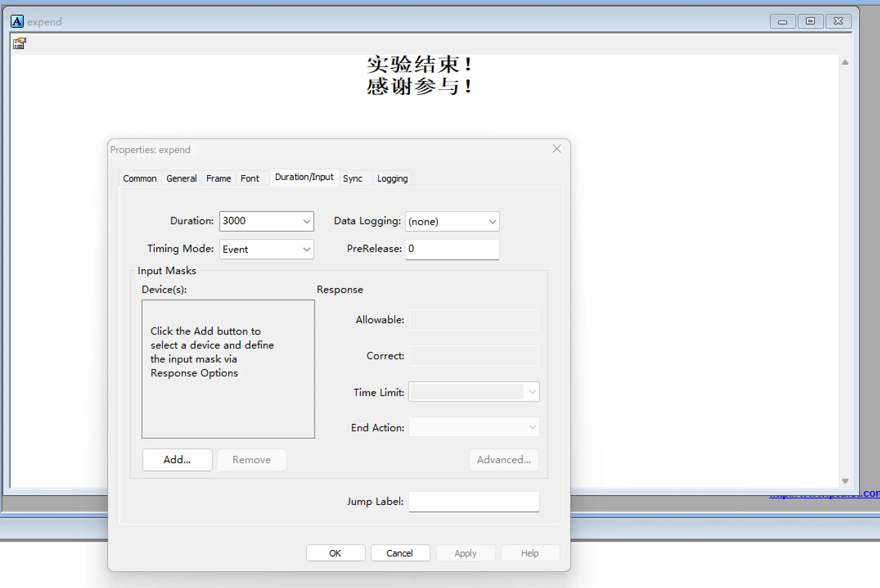Close the Properties: expend dialog

[556, 149]
